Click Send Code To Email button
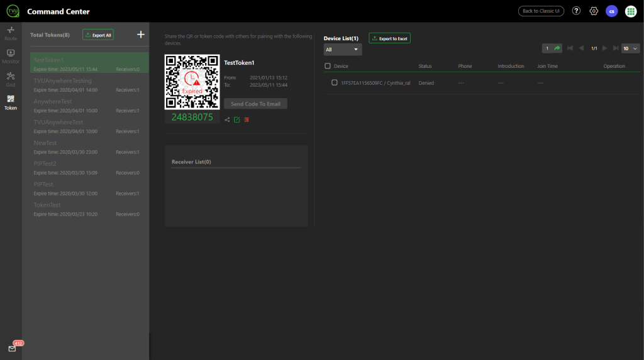Image resolution: width=644 pixels, height=360 pixels. point(255,104)
